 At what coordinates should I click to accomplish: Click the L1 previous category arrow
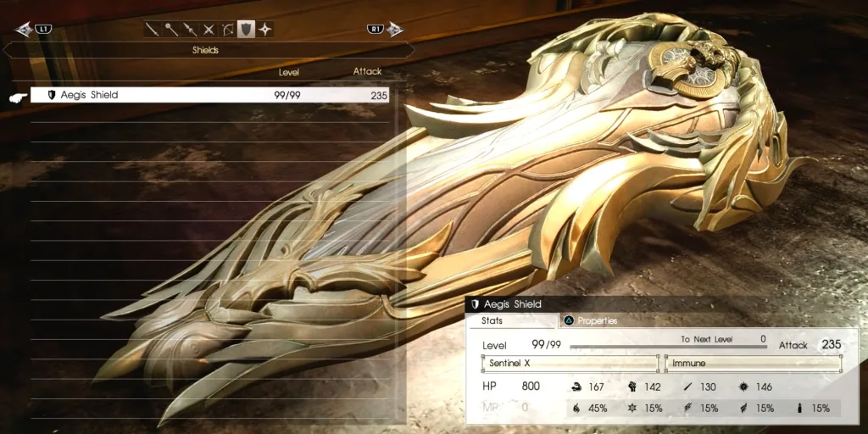[x=33, y=29]
